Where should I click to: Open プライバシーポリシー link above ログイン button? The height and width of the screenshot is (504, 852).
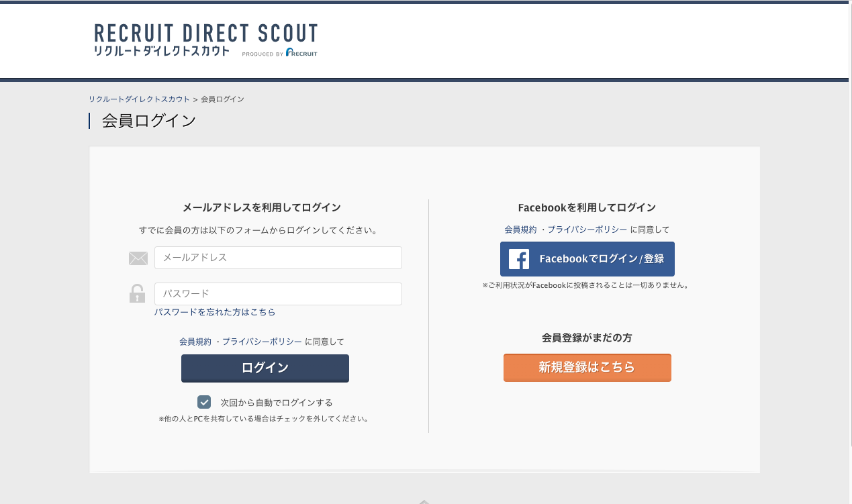pyautogui.click(x=262, y=342)
